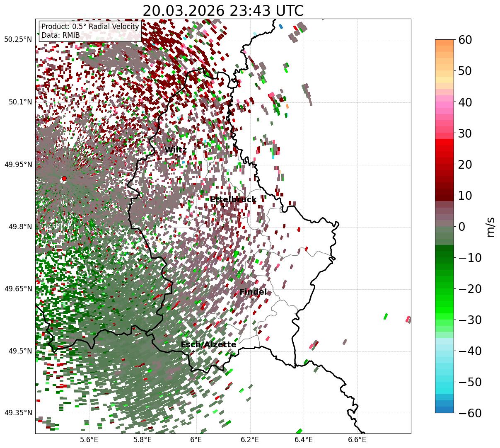Click the 49.65°N latitude tick label

point(18,289)
